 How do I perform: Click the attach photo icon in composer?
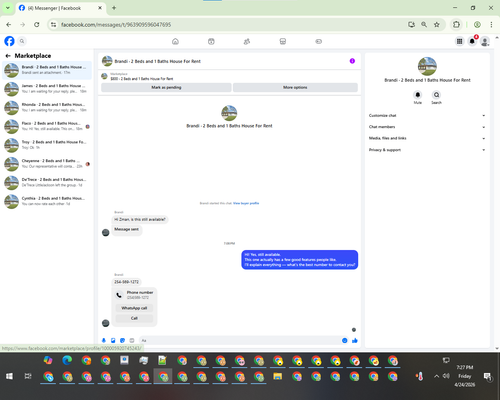pos(113,340)
